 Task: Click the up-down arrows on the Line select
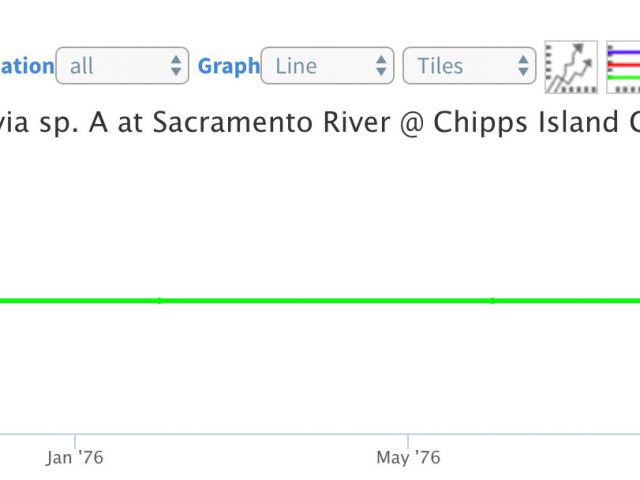point(381,66)
